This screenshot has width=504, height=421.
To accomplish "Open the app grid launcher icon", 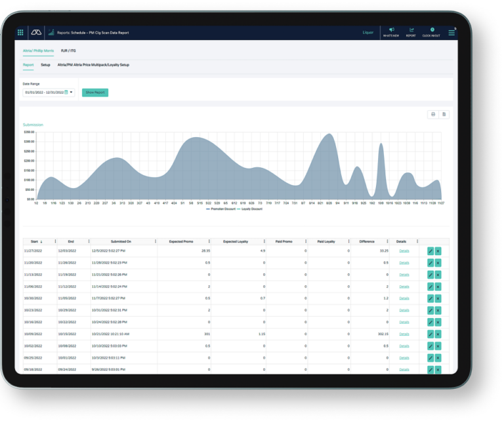I will (x=20, y=32).
